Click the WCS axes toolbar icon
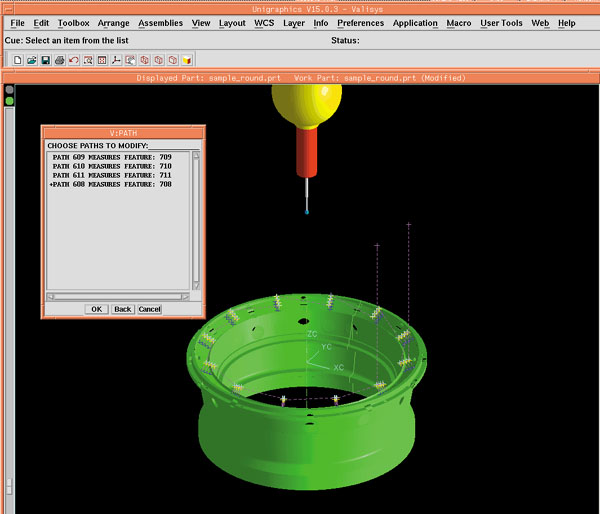 point(116,60)
